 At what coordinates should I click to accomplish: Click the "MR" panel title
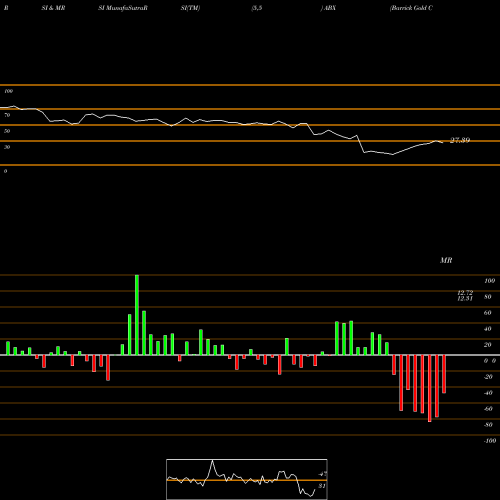click(446, 260)
